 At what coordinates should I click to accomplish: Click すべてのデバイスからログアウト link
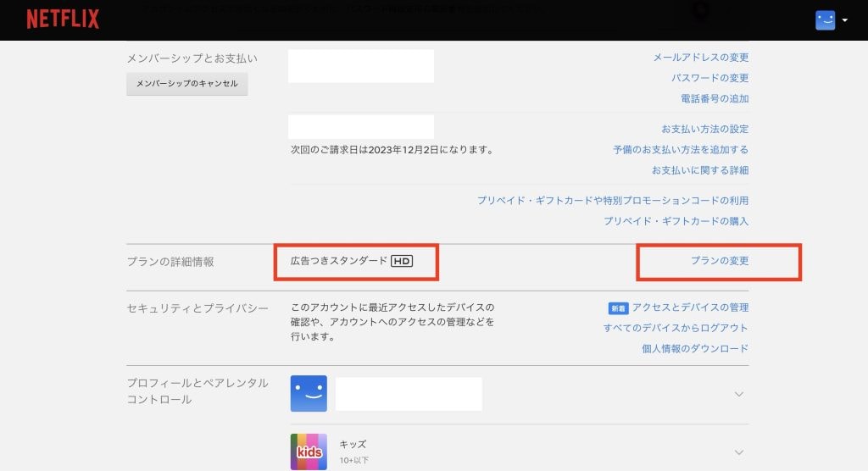pyautogui.click(x=676, y=328)
